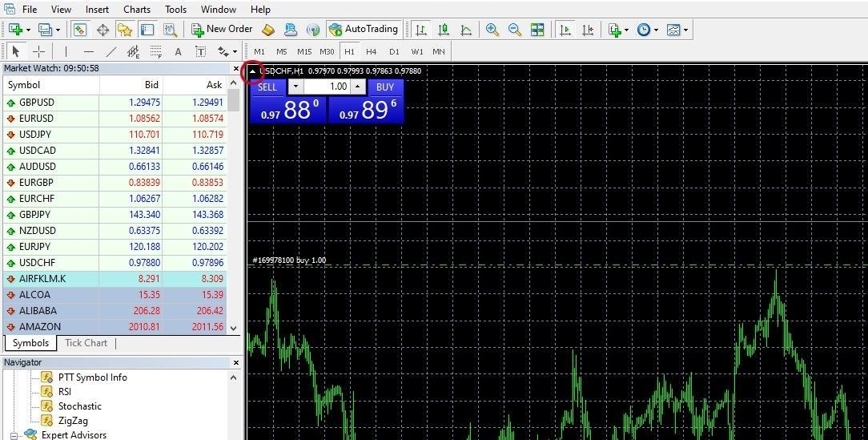Select the H4 timeframe button
868x440 pixels.
pos(371,51)
